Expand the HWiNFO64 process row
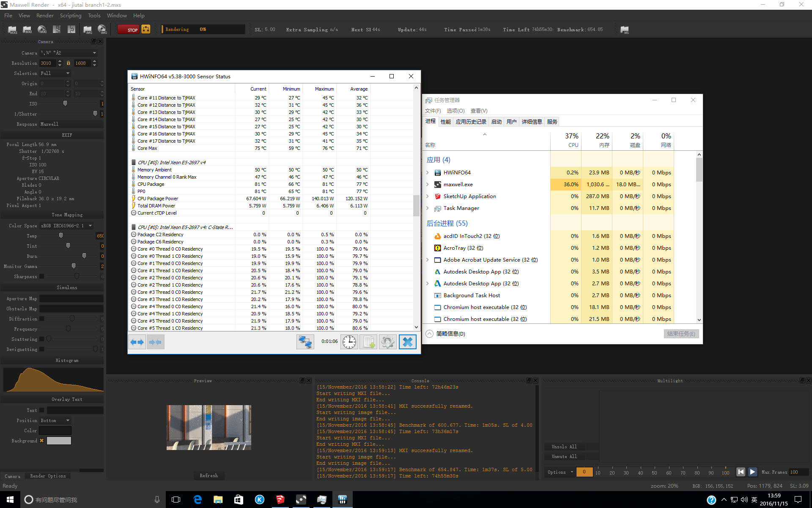This screenshot has width=812, height=508. [428, 173]
